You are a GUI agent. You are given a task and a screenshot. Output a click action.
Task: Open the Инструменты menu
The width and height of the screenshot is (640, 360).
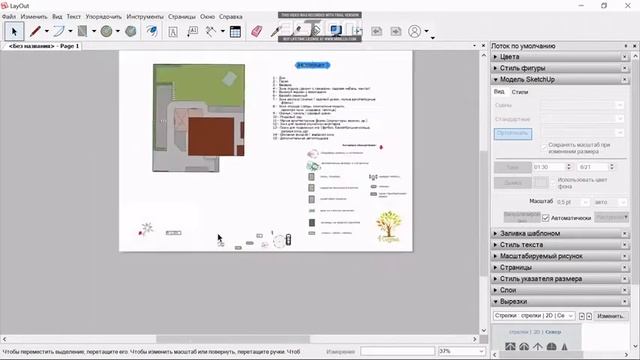pos(145,17)
